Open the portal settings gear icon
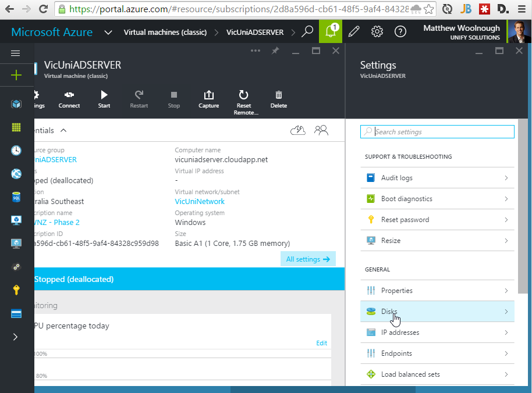 [x=377, y=31]
